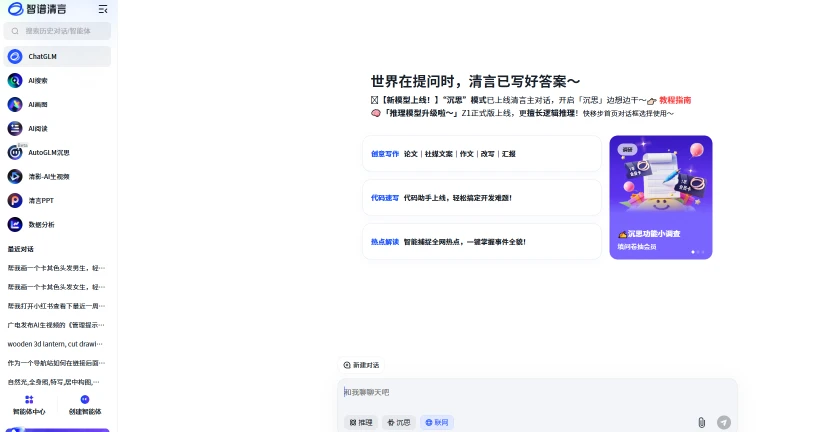Toggle 联网 web search mode
The width and height of the screenshot is (827, 432).
pyautogui.click(x=437, y=423)
